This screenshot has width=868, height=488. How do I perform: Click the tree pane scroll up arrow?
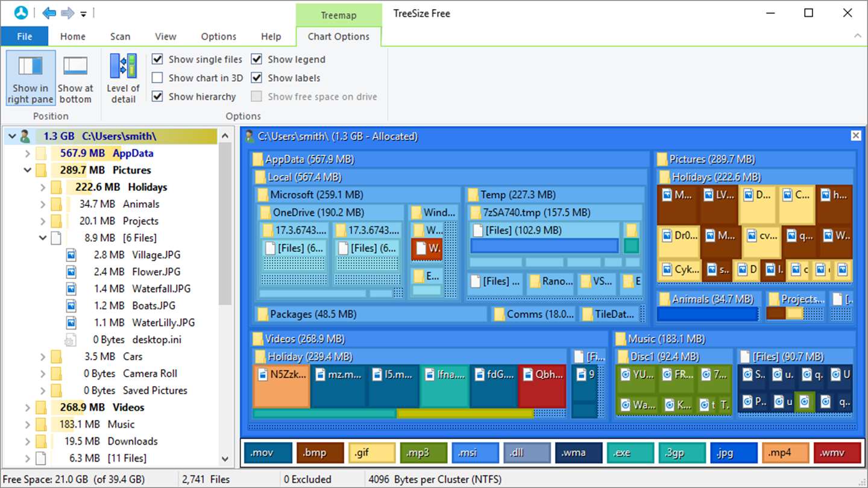click(x=225, y=136)
